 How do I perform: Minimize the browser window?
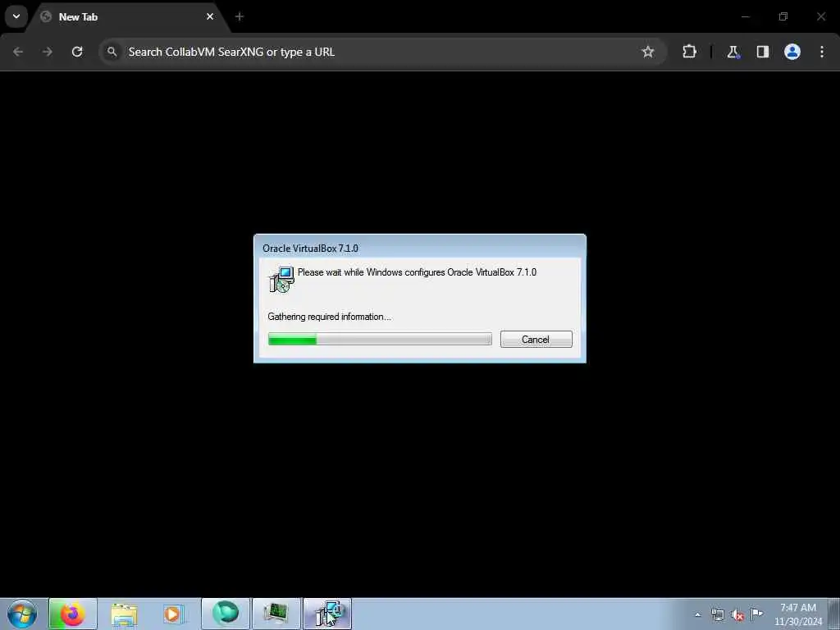point(745,16)
